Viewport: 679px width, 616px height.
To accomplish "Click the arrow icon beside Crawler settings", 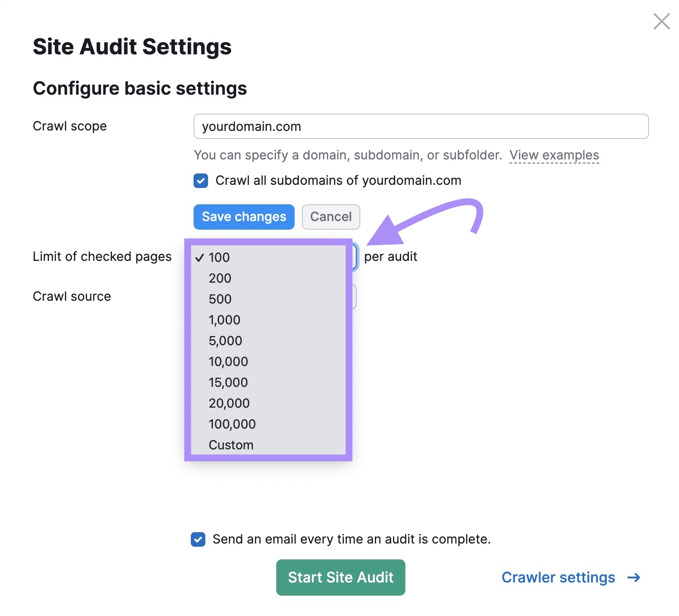I will [x=634, y=577].
